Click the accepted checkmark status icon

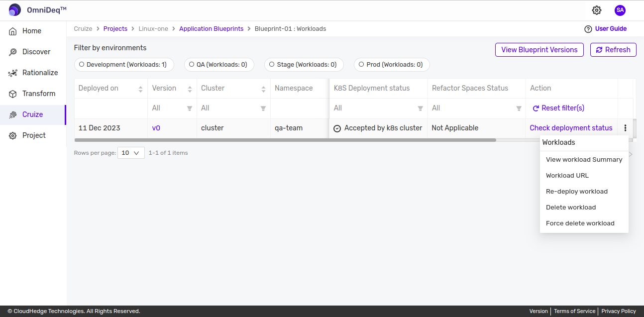click(337, 128)
